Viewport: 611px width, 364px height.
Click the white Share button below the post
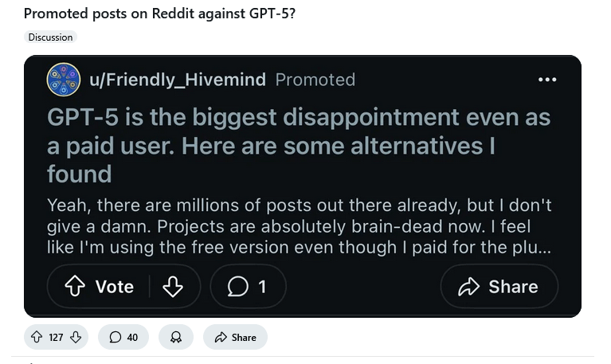pyautogui.click(x=235, y=337)
